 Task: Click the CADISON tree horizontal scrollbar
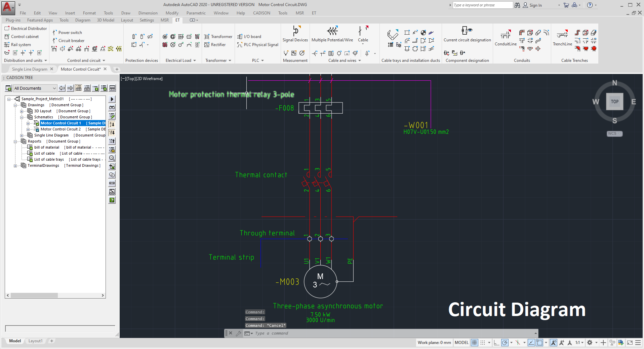pyautogui.click(x=55, y=296)
